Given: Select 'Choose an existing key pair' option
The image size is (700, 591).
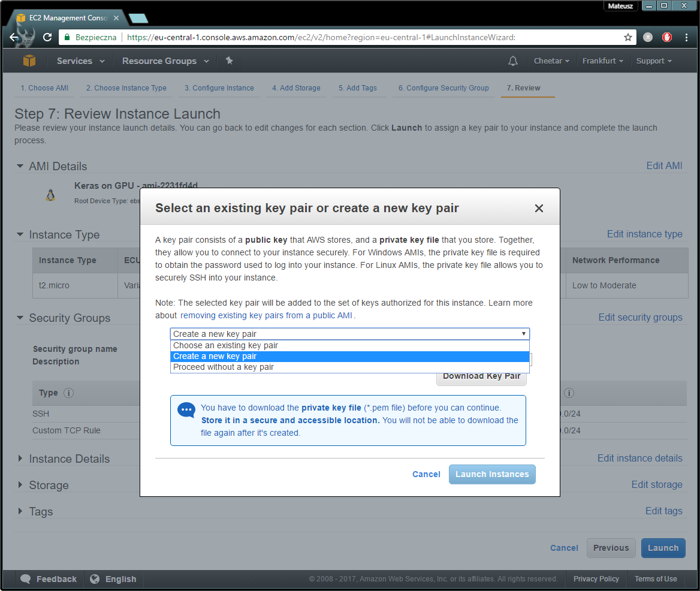Looking at the screenshot, I should 349,345.
